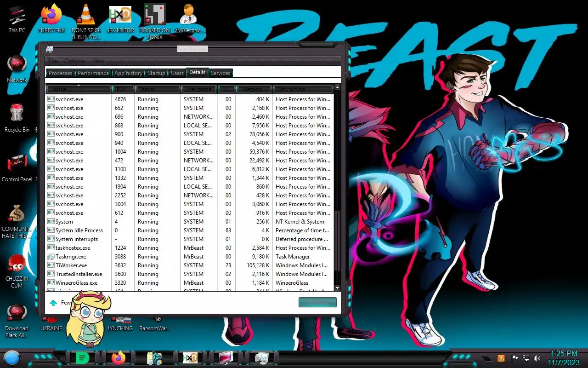
Task: Switch to the Startup tab
Action: [x=156, y=73]
